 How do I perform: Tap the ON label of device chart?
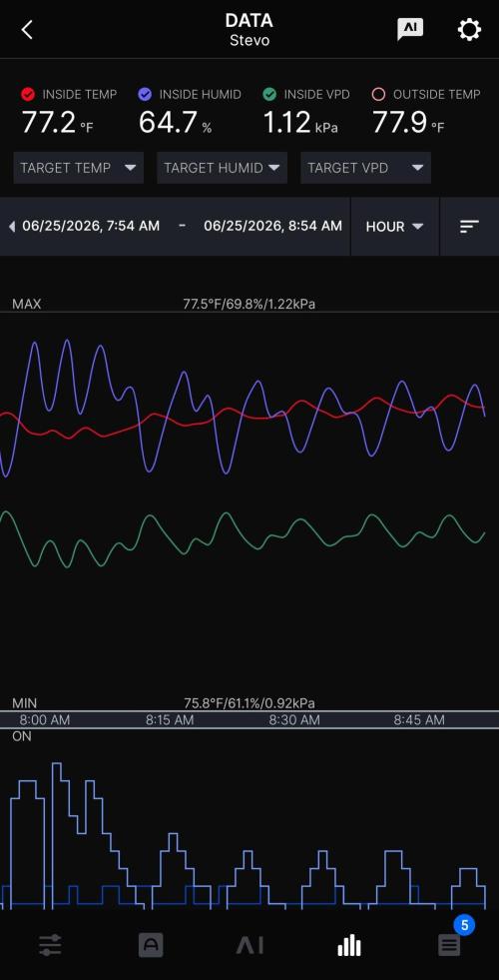pos(21,736)
